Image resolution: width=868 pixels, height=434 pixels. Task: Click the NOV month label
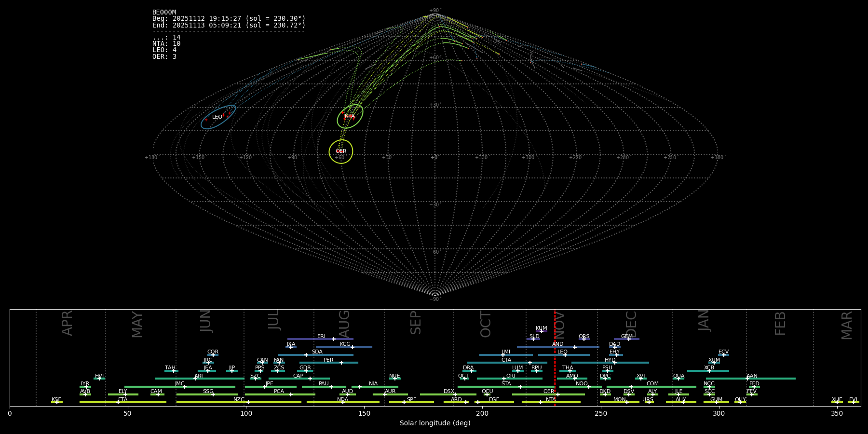pos(560,324)
